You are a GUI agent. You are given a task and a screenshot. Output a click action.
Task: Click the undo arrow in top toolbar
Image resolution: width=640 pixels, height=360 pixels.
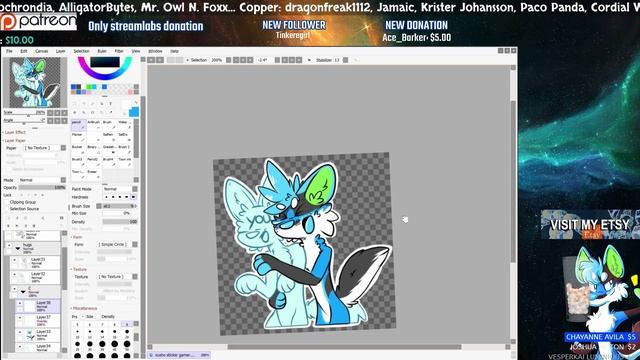[151, 60]
